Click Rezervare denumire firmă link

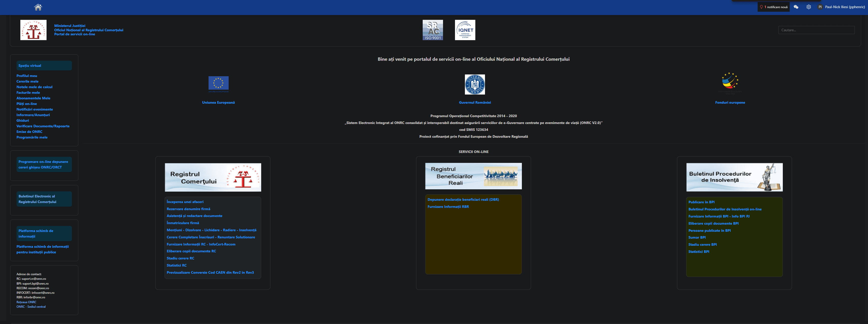coord(188,209)
